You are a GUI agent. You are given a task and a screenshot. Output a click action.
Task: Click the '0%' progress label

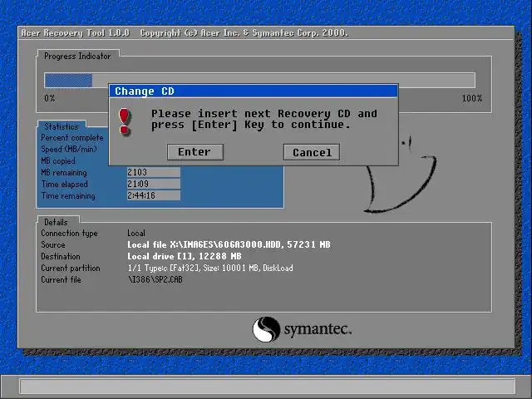[50, 98]
